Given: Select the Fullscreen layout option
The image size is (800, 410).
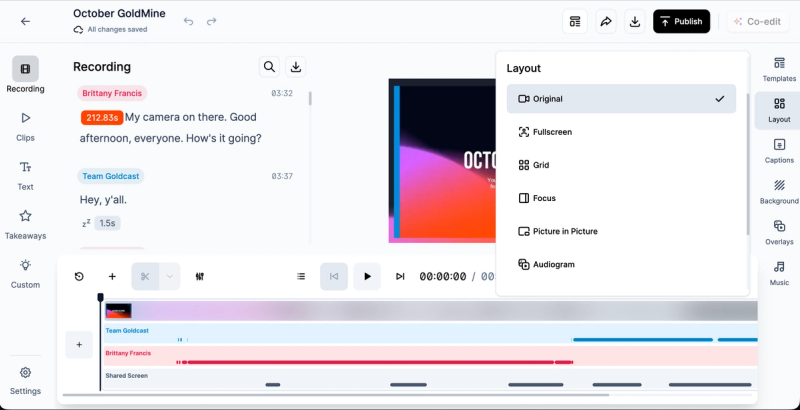Looking at the screenshot, I should [621, 132].
